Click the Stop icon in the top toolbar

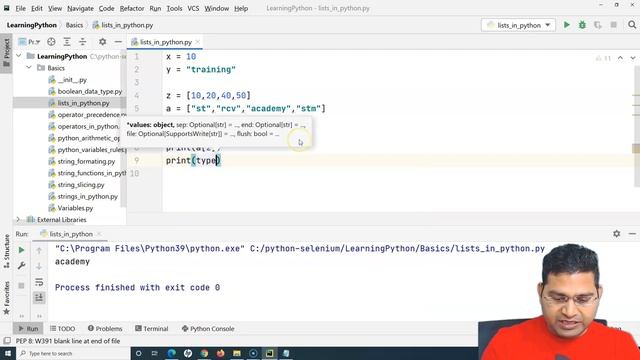pos(613,25)
